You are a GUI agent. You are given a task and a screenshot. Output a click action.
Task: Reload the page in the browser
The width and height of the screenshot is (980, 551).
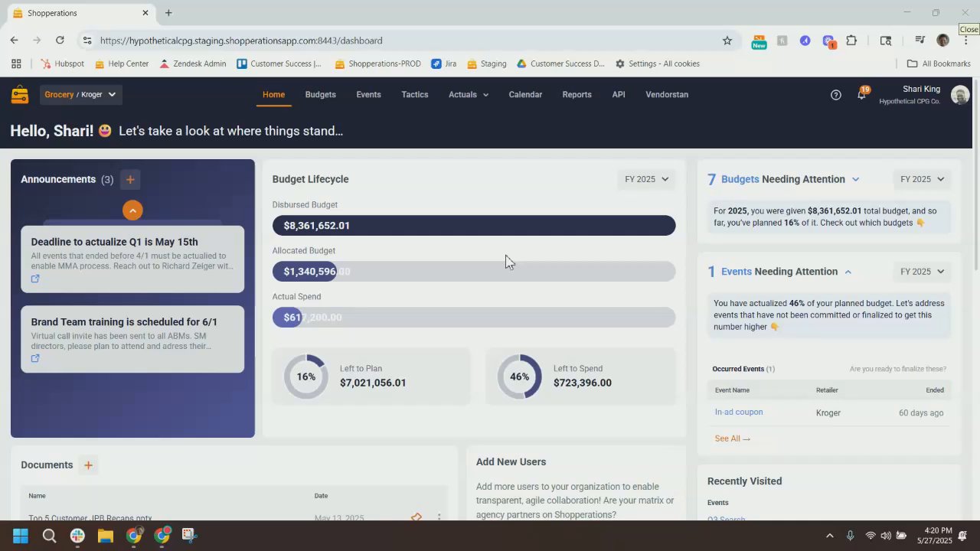[x=60, y=41]
